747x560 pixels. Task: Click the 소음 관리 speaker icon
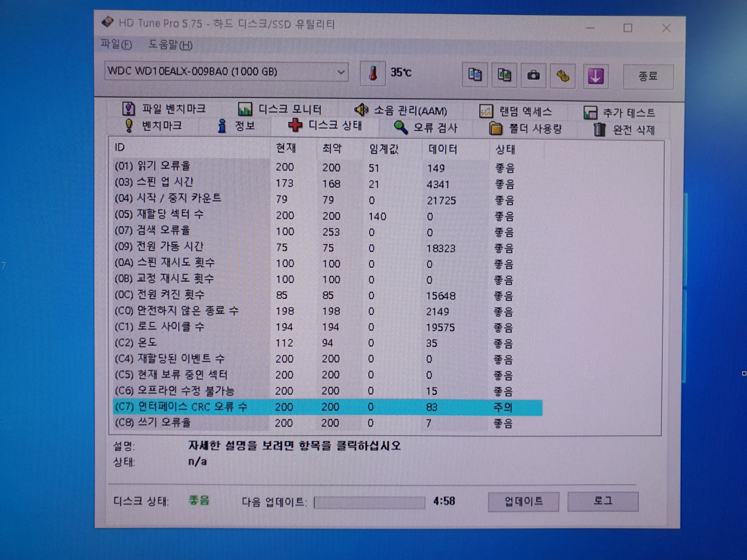[361, 110]
